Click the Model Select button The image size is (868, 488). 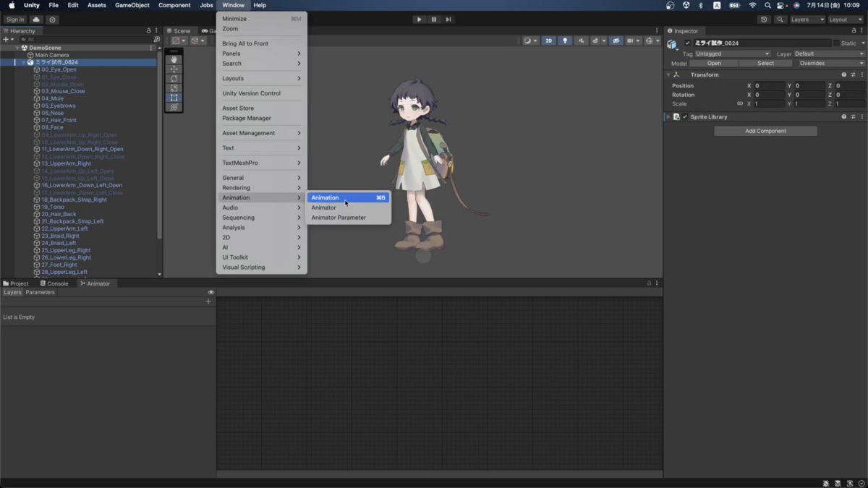click(765, 63)
